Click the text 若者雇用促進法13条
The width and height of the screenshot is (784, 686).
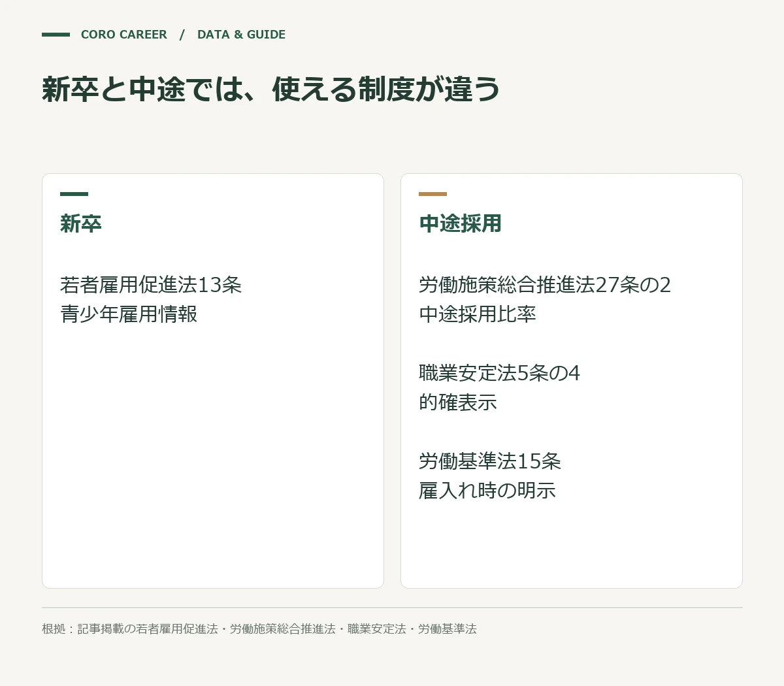[151, 285]
